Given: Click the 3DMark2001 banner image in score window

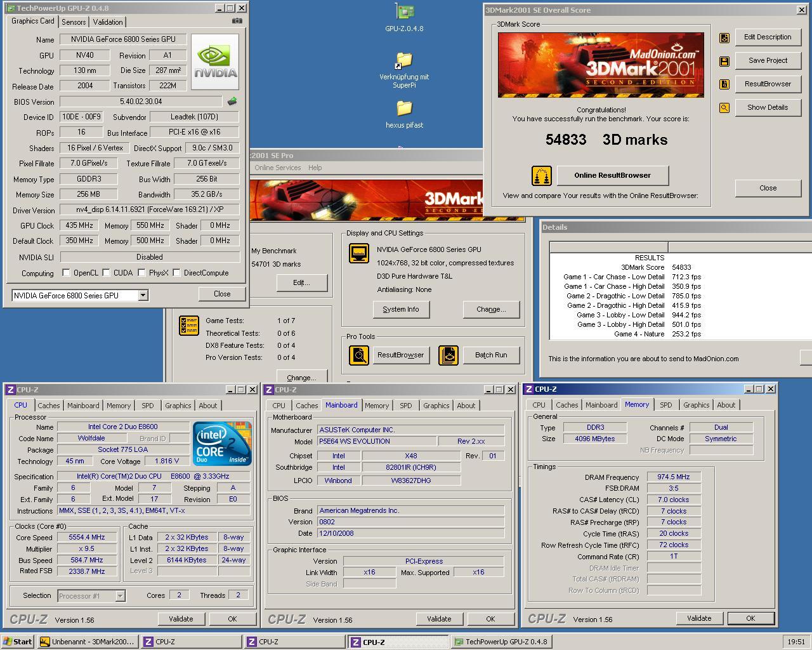Looking at the screenshot, I should [x=601, y=65].
